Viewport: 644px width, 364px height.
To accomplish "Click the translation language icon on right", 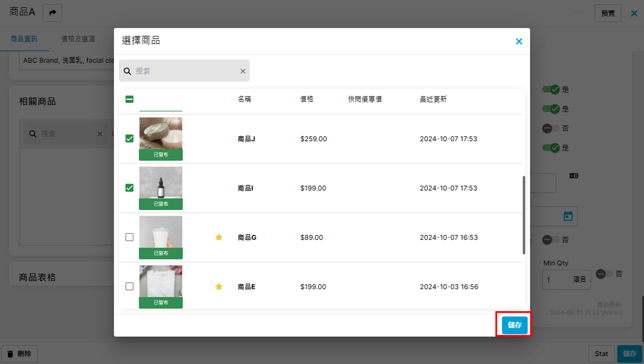I will pos(574,176).
